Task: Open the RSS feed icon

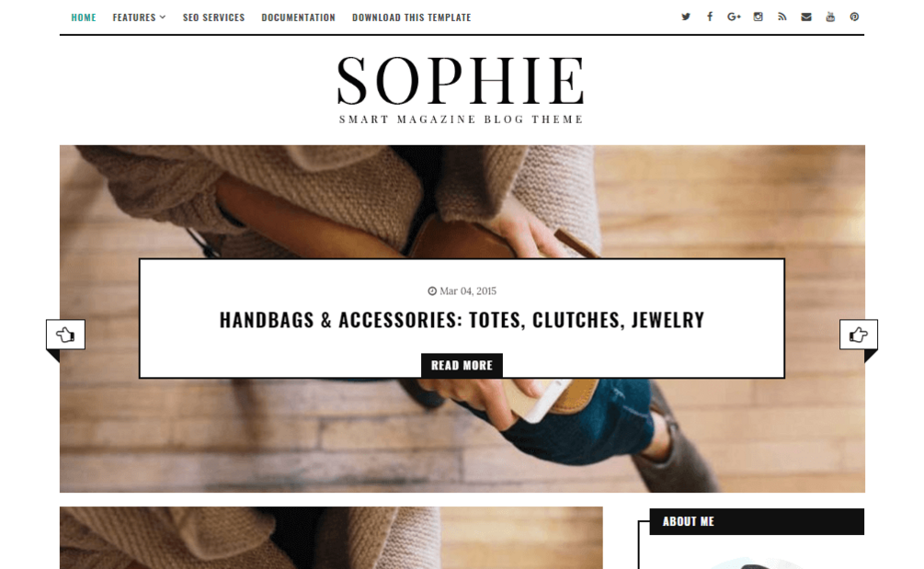Action: tap(782, 17)
